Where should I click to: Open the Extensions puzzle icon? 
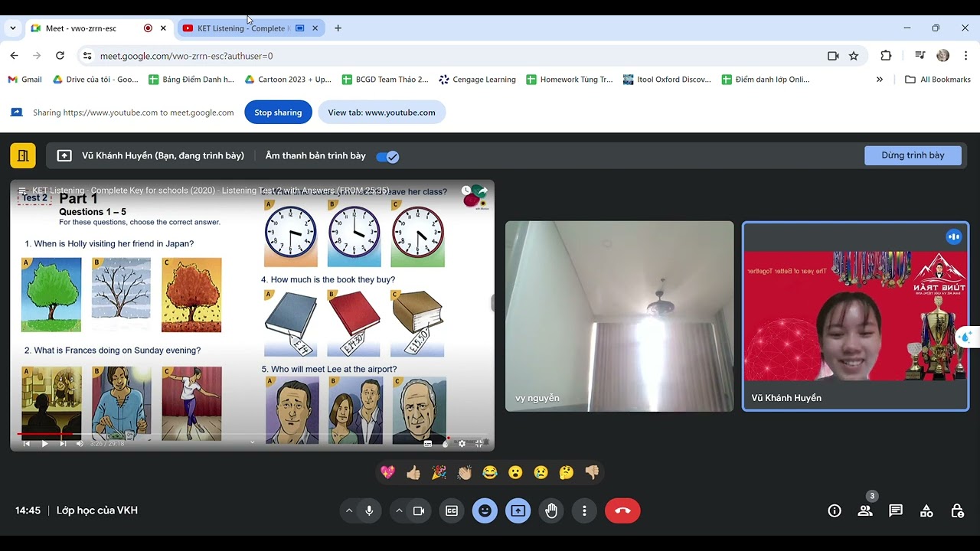886,56
